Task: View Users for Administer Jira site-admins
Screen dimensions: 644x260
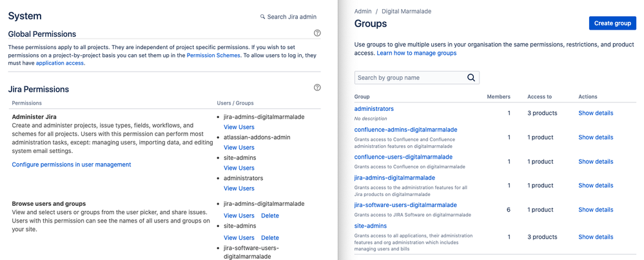Action: point(239,168)
